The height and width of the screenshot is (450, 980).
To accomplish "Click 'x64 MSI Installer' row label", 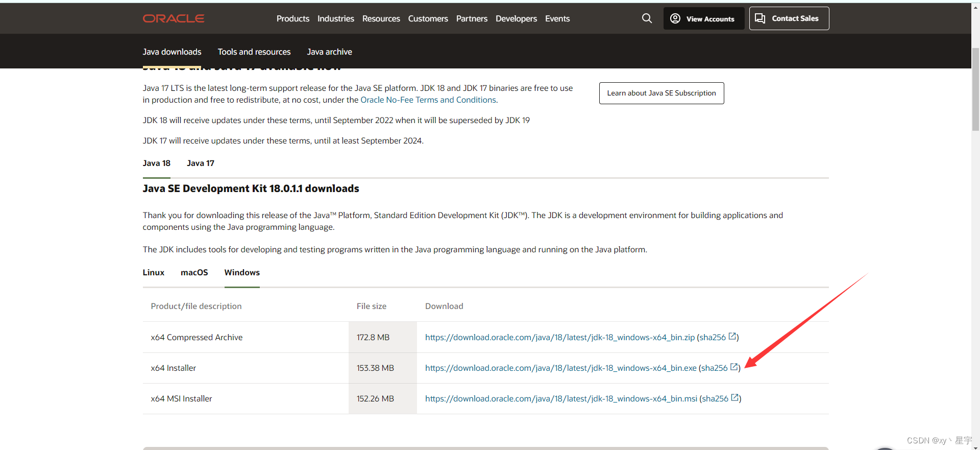I will click(181, 398).
